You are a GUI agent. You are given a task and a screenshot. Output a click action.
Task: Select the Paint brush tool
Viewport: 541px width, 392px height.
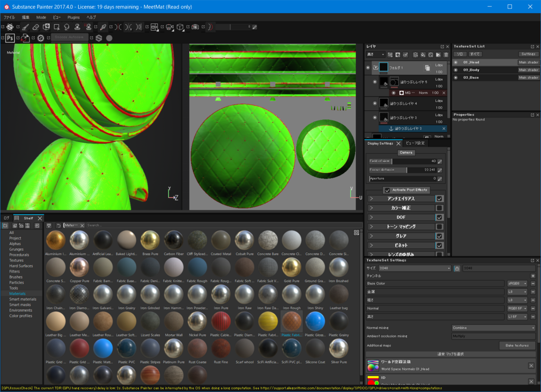[25, 27]
